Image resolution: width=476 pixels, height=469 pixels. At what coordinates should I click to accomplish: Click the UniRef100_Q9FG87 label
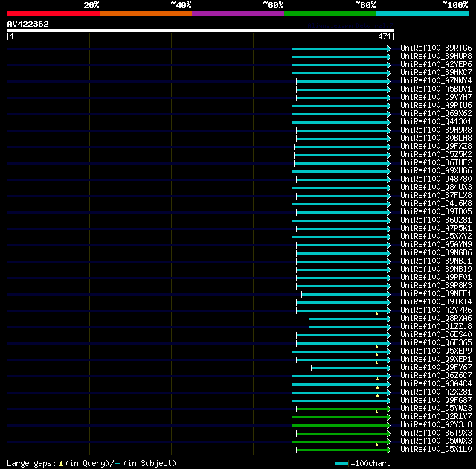(436, 401)
